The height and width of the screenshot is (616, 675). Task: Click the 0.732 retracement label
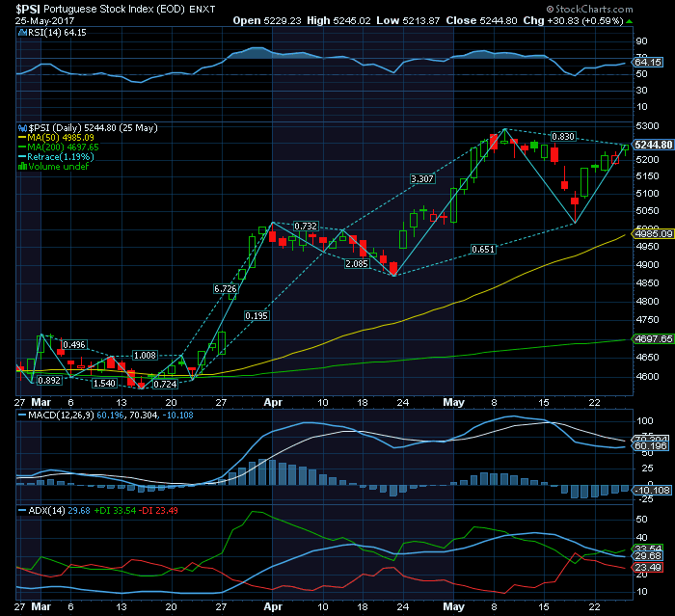(x=306, y=226)
